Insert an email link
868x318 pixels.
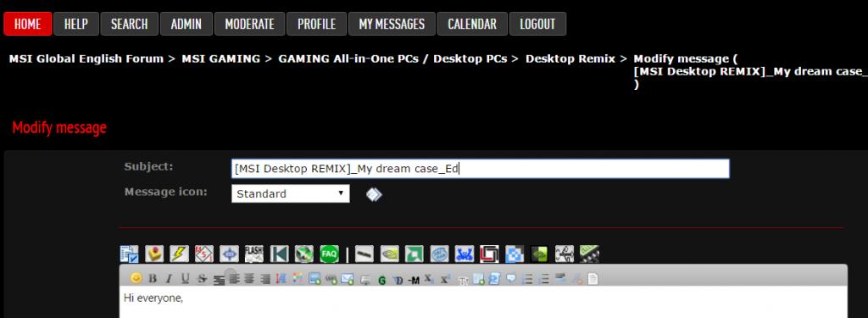[348, 279]
